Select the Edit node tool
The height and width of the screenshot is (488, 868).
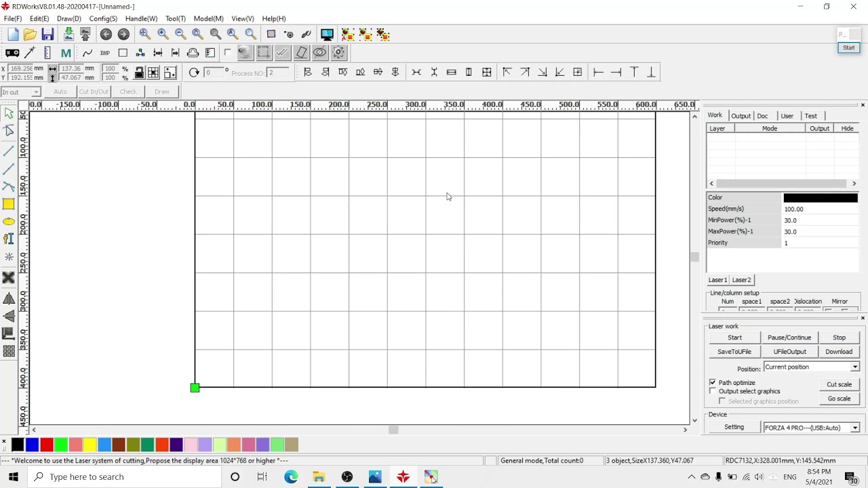point(9,130)
